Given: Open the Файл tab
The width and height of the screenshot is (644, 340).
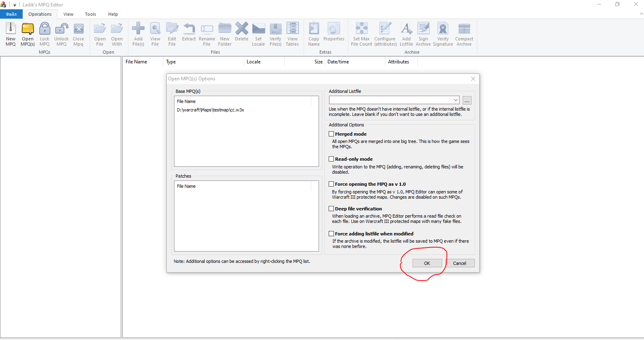Looking at the screenshot, I should point(11,14).
